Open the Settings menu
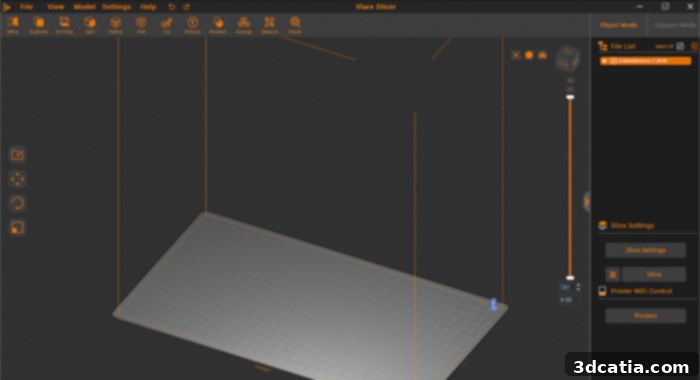Image resolution: width=700 pixels, height=380 pixels. coord(117,7)
